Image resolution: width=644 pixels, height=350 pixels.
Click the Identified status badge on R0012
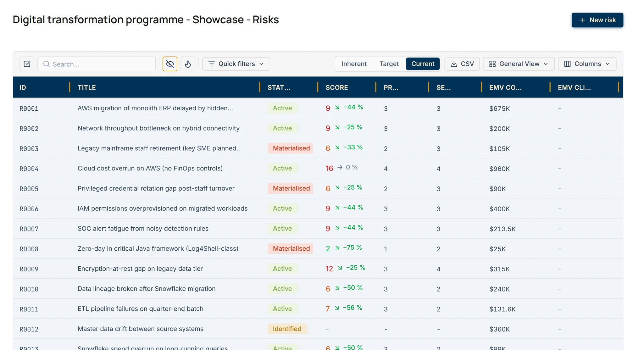pos(287,329)
